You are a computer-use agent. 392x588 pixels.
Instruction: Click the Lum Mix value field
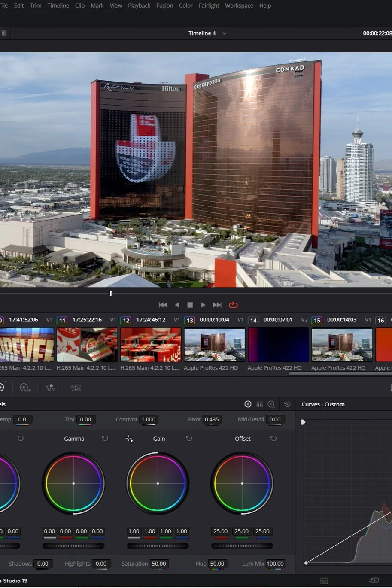point(275,564)
